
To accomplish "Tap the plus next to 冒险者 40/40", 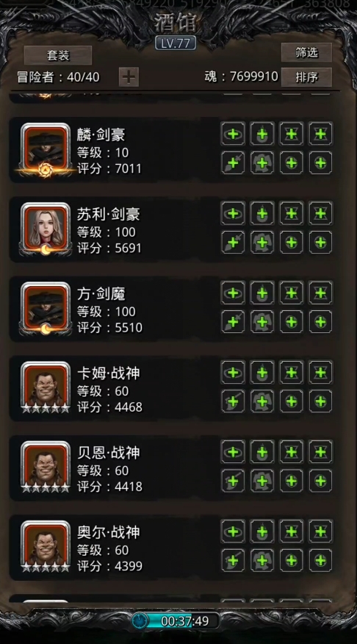I will pos(129,76).
